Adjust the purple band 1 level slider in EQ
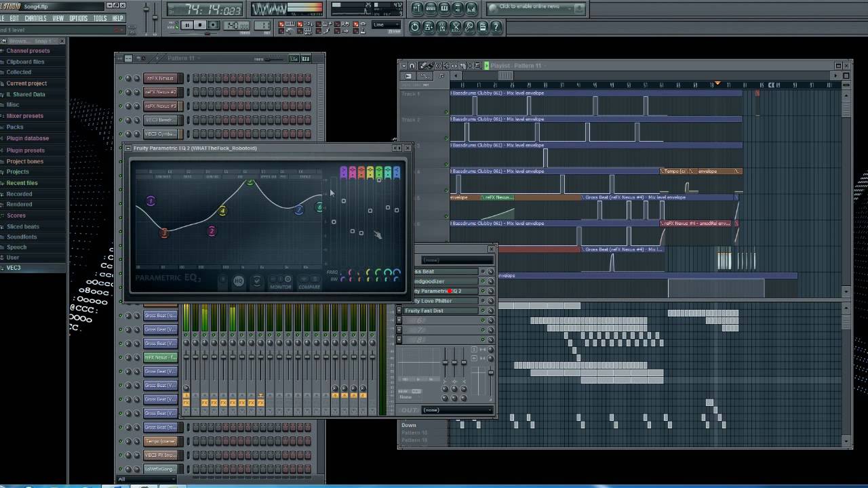The image size is (868, 488). [344, 201]
